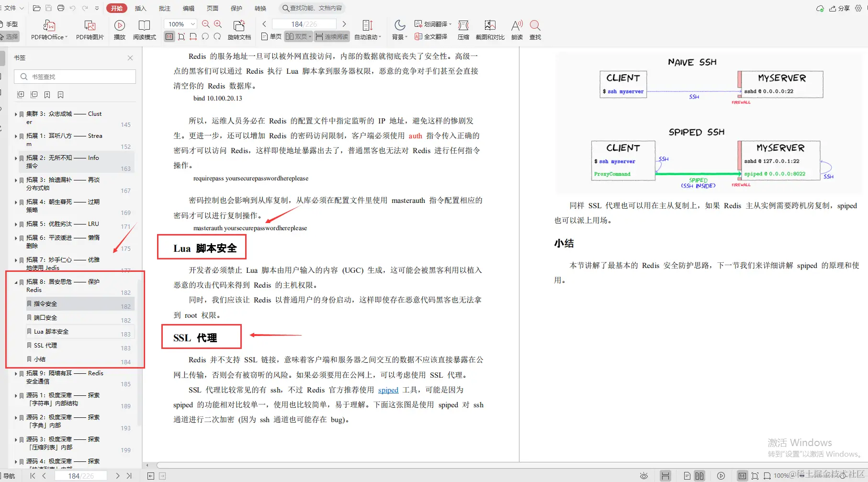868x482 pixels.
Task: Open the 压缩 PDF compress tool
Action: pos(463,29)
